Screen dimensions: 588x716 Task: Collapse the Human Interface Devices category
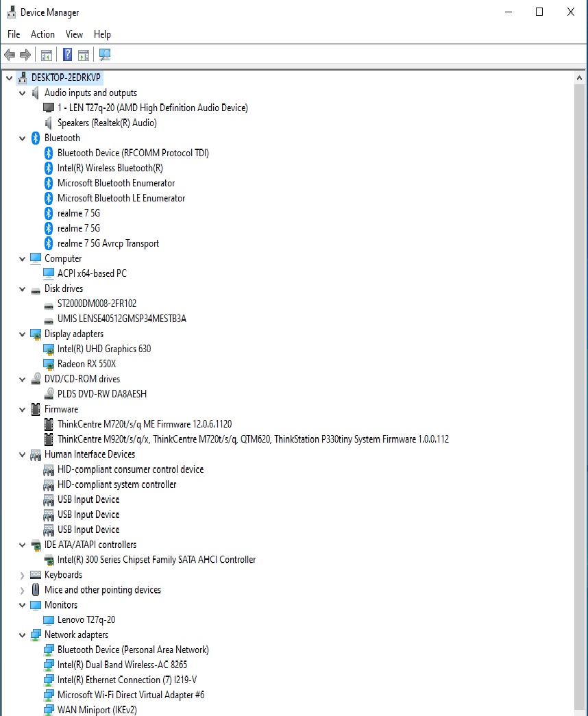click(x=22, y=455)
